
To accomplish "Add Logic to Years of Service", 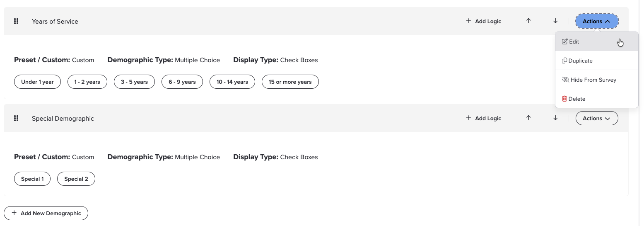I will (x=483, y=21).
